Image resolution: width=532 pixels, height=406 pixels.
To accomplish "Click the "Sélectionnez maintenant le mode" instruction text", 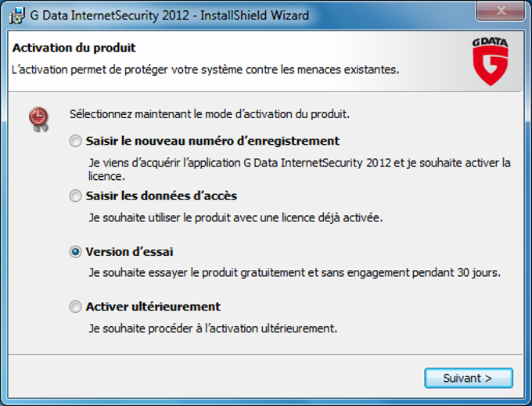I will point(209,113).
